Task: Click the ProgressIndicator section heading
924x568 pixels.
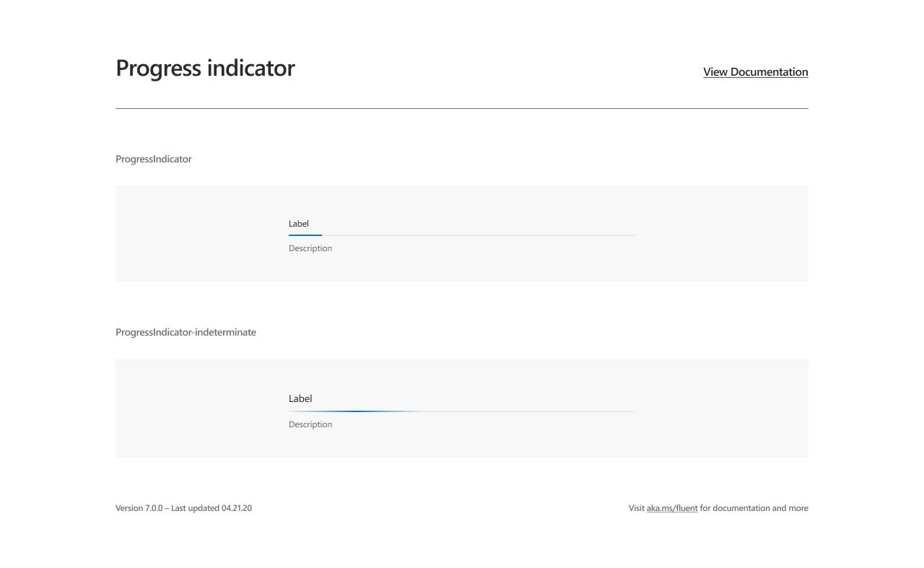Action: 154,159
